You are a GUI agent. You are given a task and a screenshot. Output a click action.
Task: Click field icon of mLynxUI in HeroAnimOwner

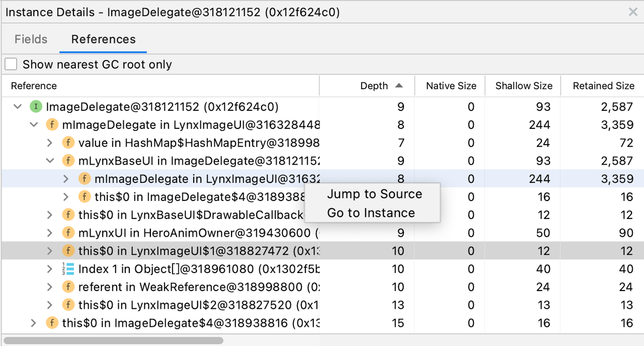coord(68,233)
